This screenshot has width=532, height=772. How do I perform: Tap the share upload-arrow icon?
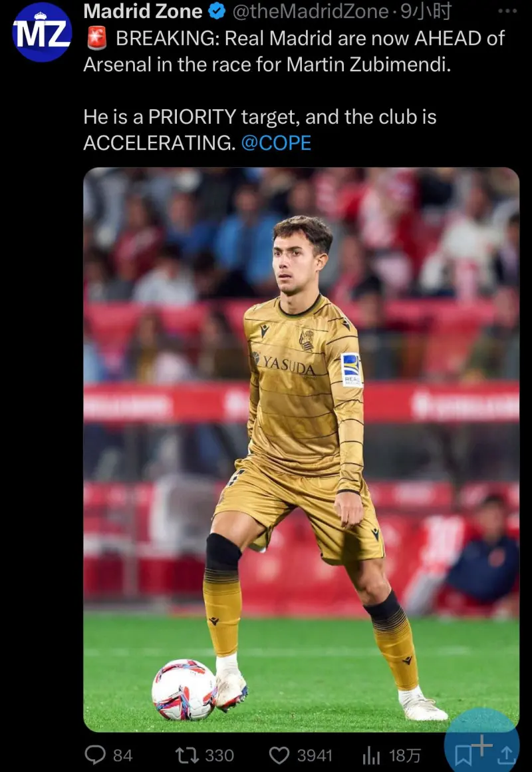tap(507, 754)
